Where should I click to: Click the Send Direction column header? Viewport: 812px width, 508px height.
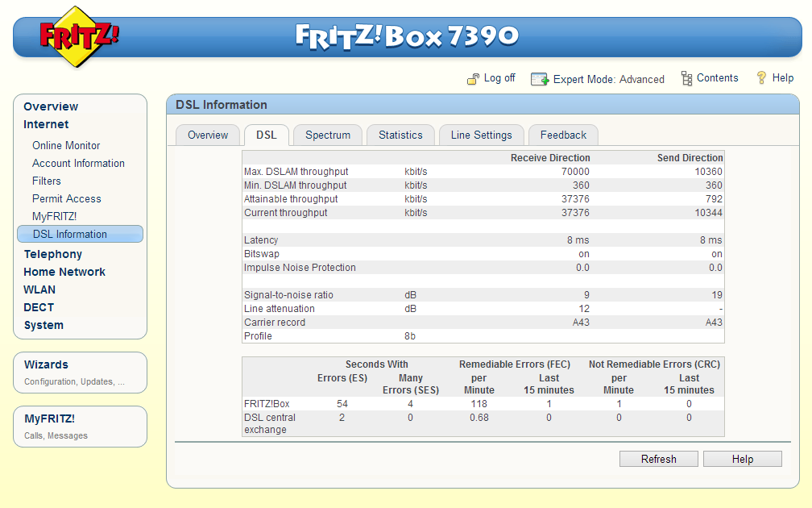(x=690, y=157)
